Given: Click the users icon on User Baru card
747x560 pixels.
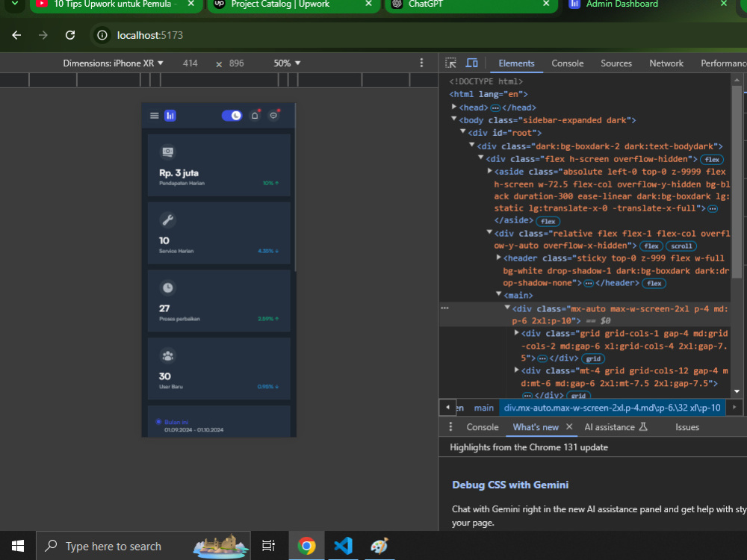Looking at the screenshot, I should pos(167,355).
